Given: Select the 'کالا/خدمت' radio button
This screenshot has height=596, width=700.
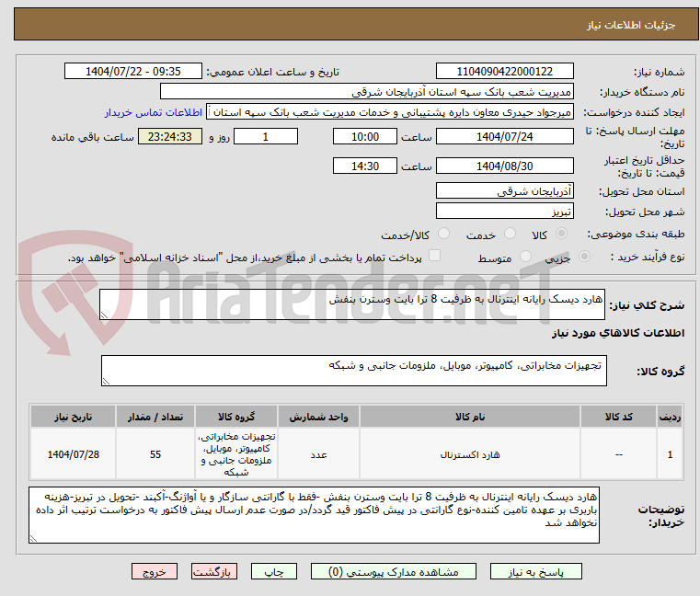Looking at the screenshot, I should point(443,234).
